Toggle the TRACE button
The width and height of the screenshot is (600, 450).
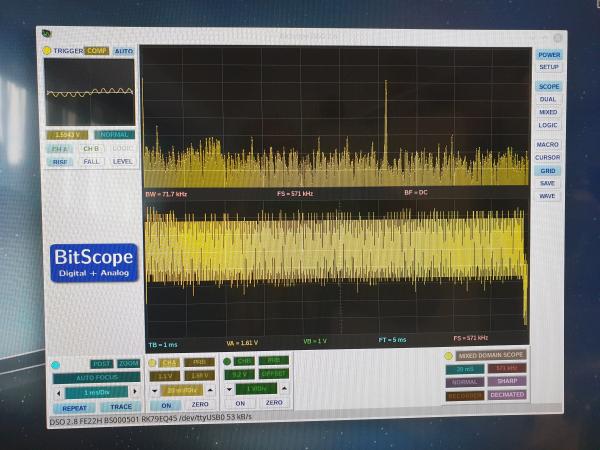121,407
